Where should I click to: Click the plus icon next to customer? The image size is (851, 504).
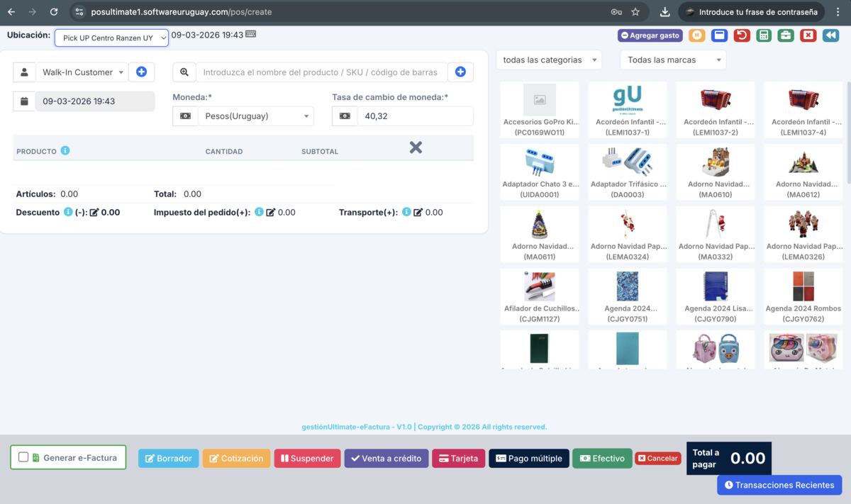(141, 72)
